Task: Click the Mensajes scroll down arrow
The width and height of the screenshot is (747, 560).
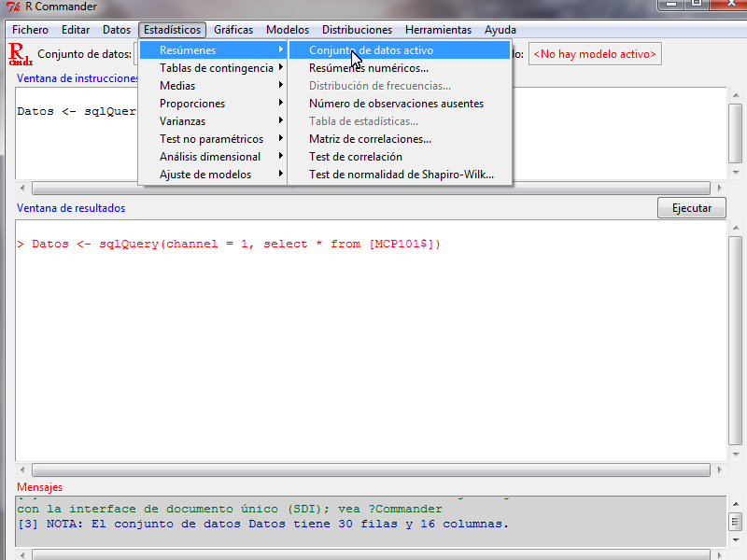Action: (x=736, y=540)
